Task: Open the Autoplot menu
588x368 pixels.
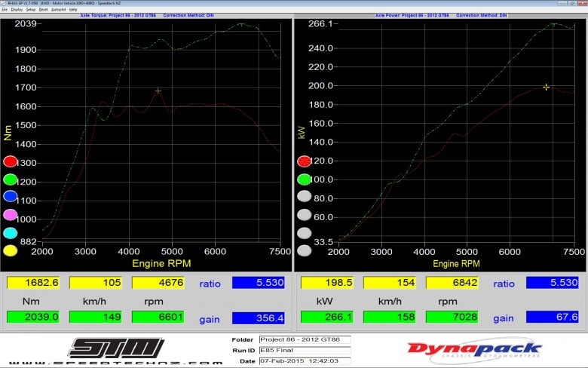Action: coord(59,9)
